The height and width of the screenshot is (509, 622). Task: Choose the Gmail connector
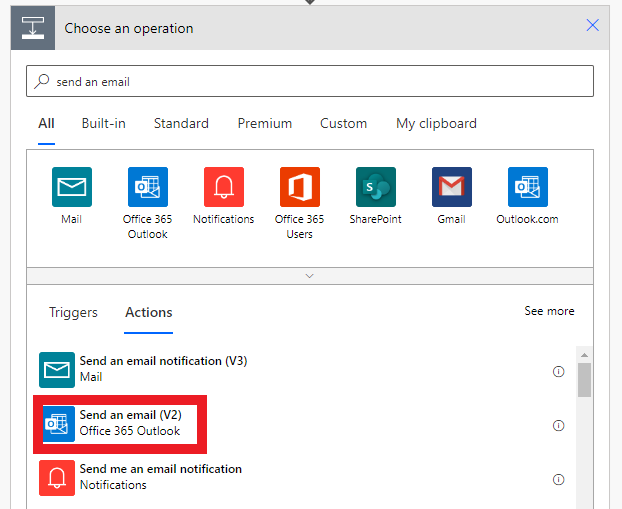click(x=451, y=187)
